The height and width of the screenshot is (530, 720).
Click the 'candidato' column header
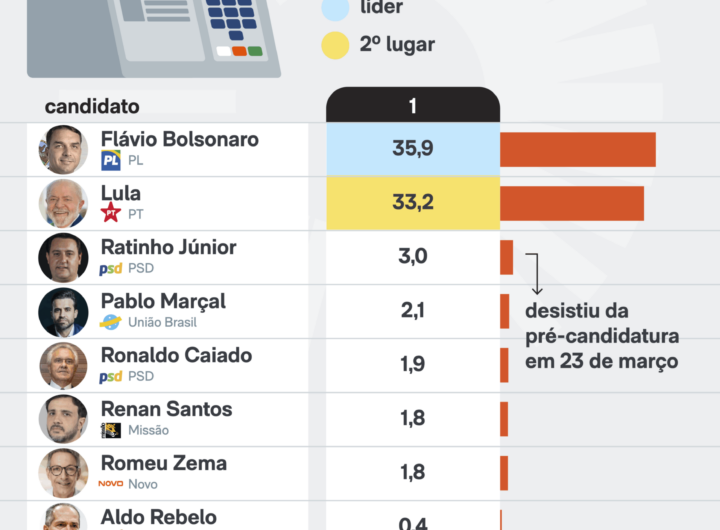pyautogui.click(x=92, y=106)
